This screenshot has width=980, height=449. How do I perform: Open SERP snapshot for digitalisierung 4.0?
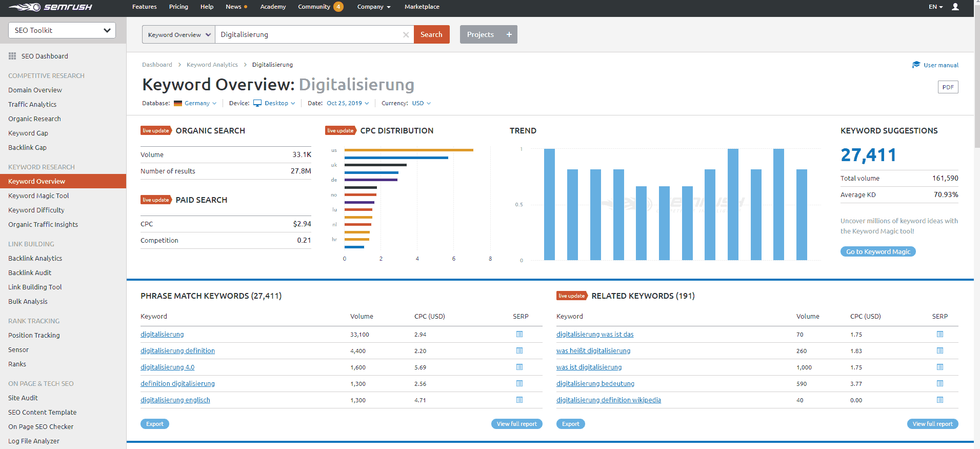(x=519, y=367)
